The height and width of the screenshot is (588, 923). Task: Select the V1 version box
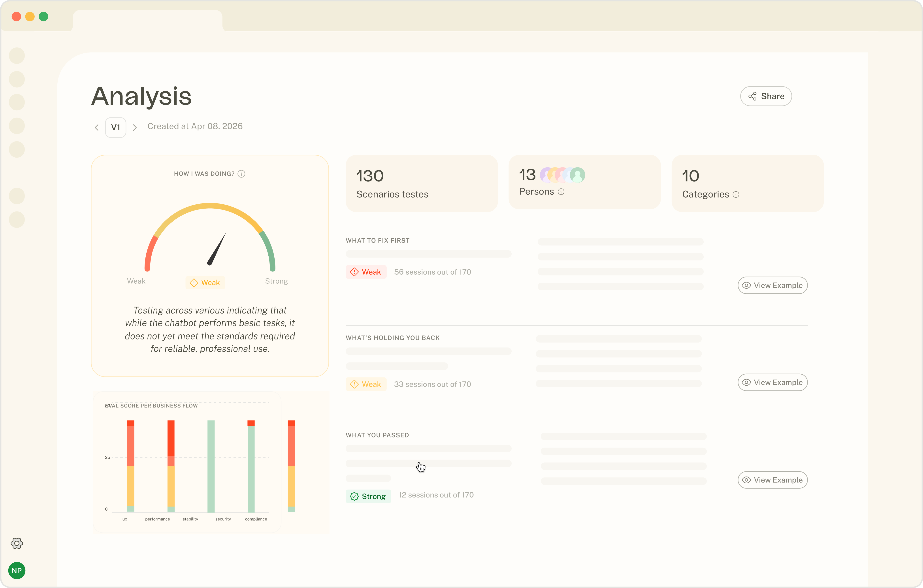(115, 127)
